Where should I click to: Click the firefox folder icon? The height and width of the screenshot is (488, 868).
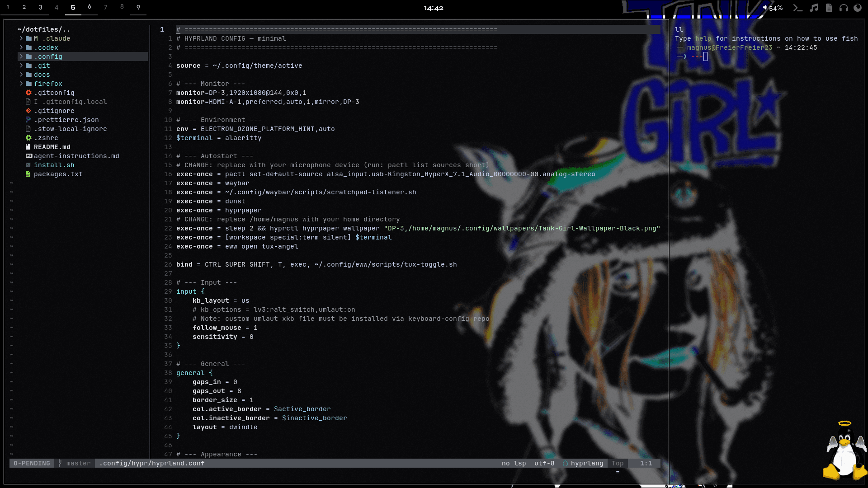(x=28, y=84)
